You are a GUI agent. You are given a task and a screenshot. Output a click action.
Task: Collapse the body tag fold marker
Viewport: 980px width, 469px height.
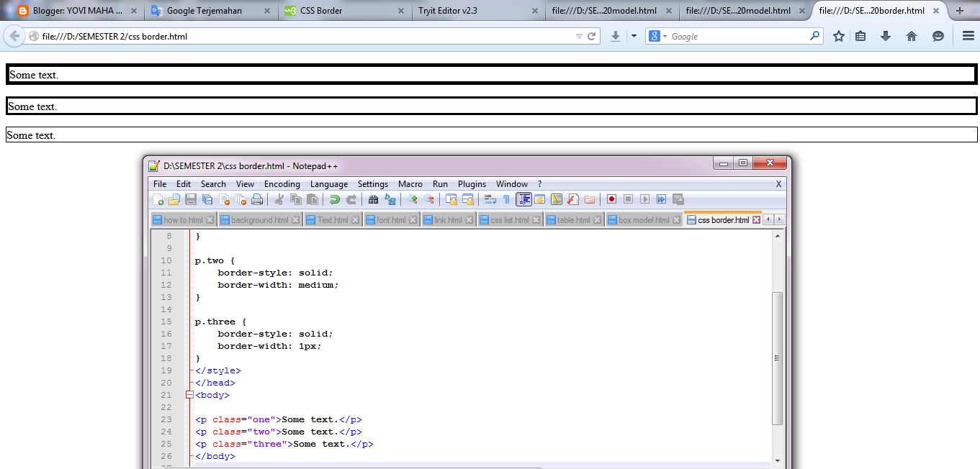pyautogui.click(x=189, y=395)
